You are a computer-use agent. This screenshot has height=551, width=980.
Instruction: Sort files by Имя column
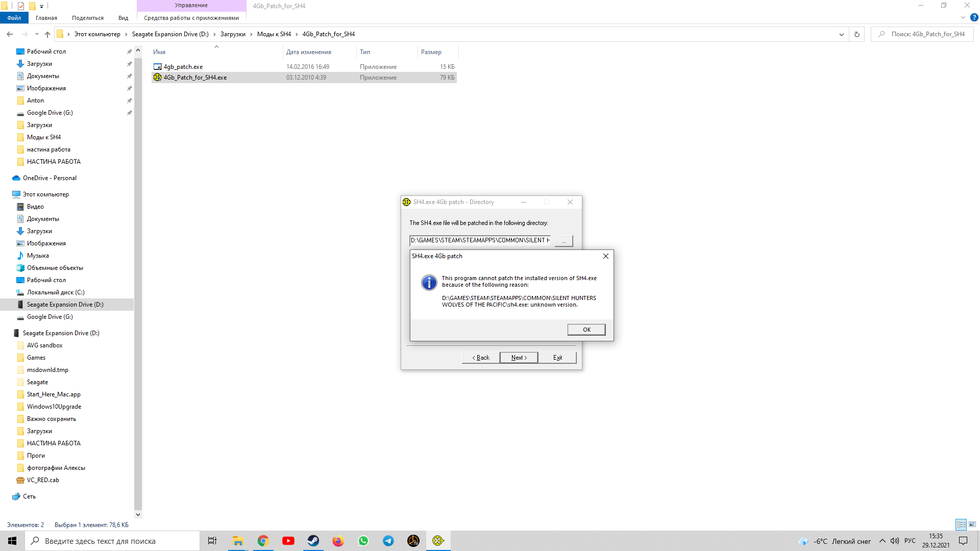(217, 52)
